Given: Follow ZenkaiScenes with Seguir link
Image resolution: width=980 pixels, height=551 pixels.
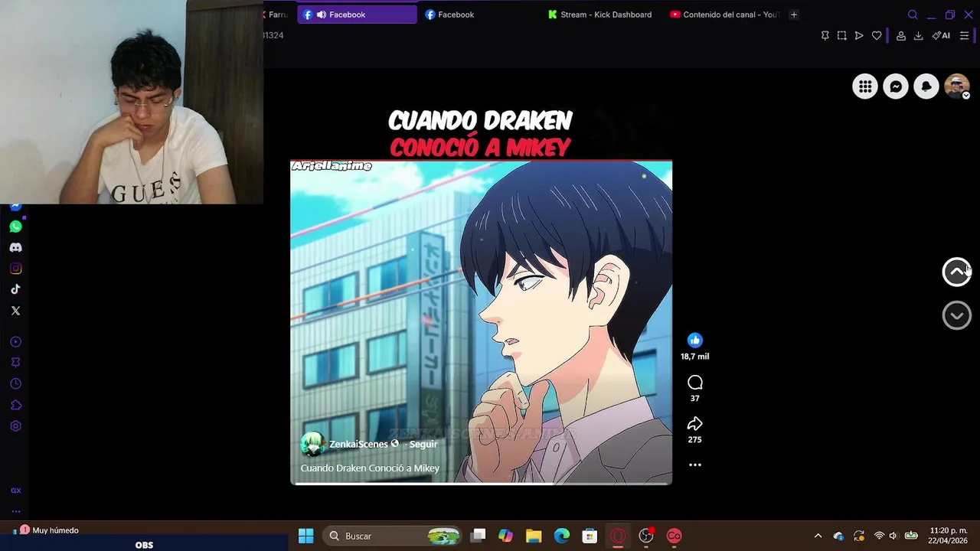Looking at the screenshot, I should (x=423, y=444).
